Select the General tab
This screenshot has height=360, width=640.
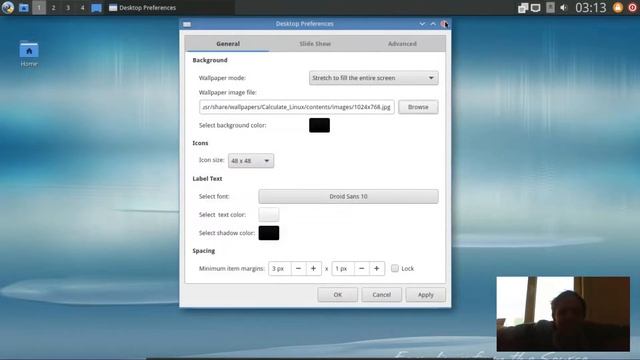point(228,44)
